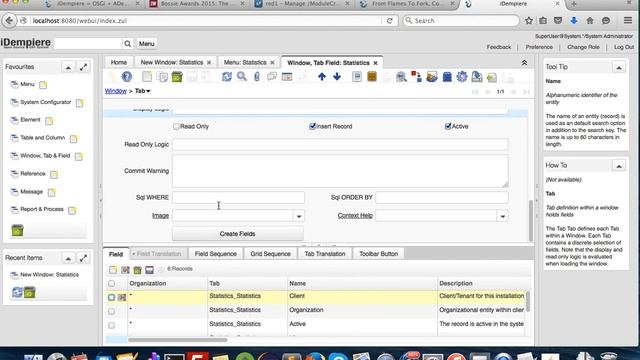Viewport: 640px width, 360px height.
Task: Collapse the Tool Tip panel
Action: pyautogui.click(x=619, y=67)
